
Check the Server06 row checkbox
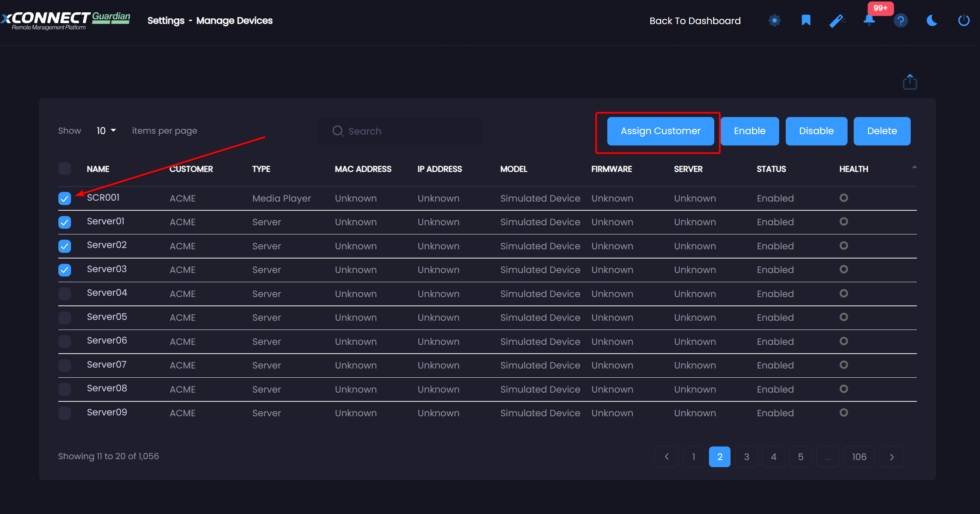point(64,341)
